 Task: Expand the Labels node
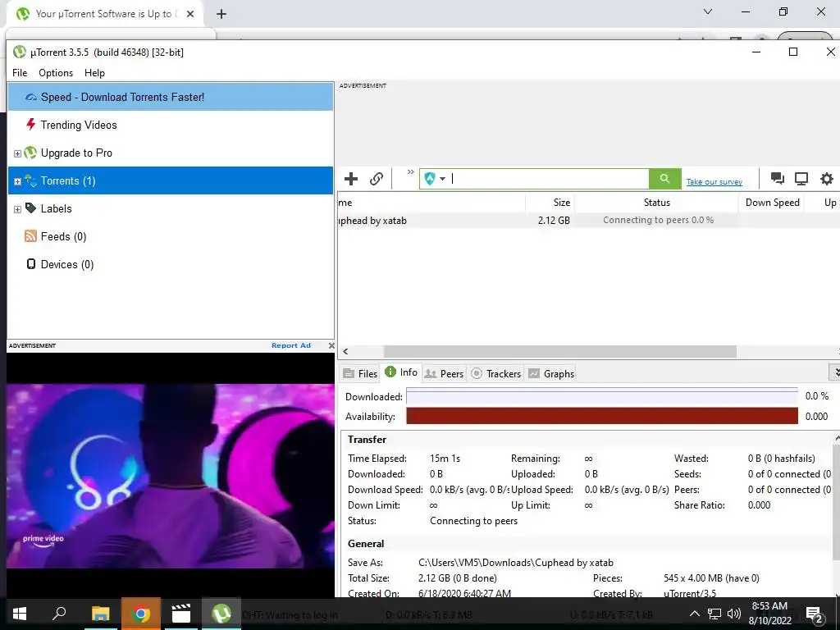17,209
